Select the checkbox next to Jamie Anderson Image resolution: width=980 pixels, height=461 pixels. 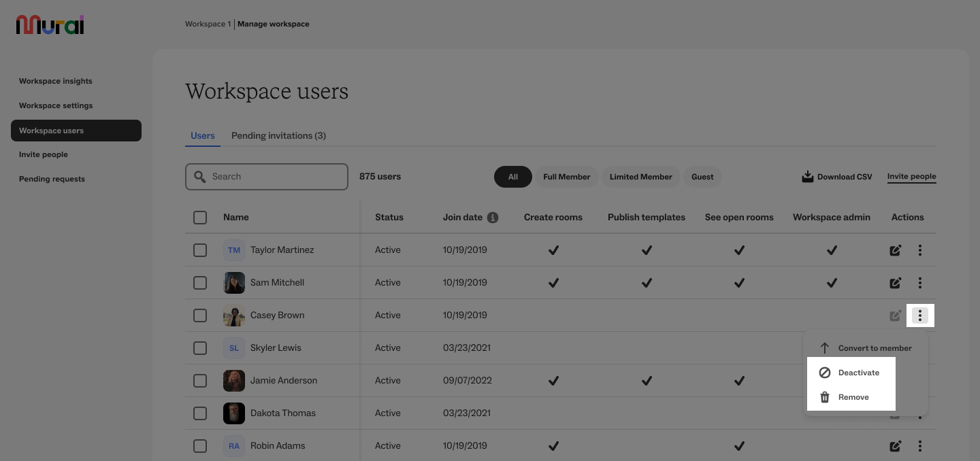tap(200, 380)
